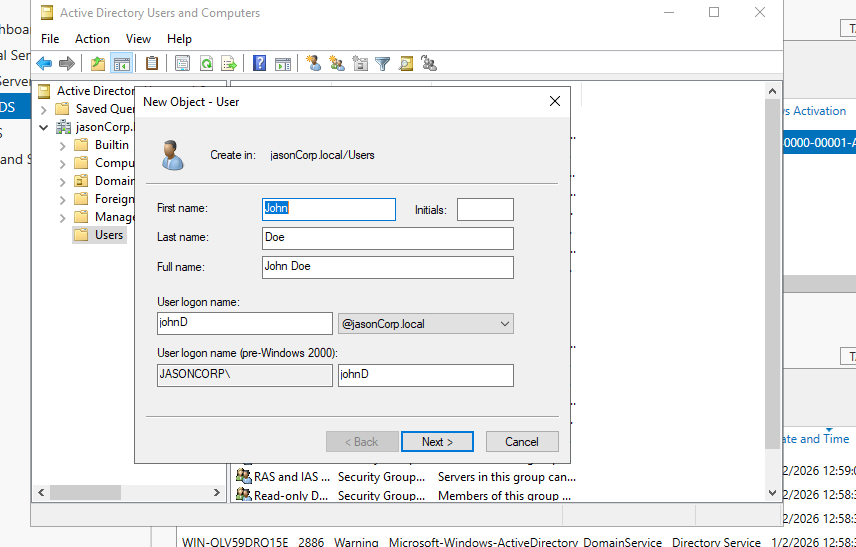Viewport: 856px width, 547px height.
Task: Open the Properties toolbar icon
Action: point(182,63)
